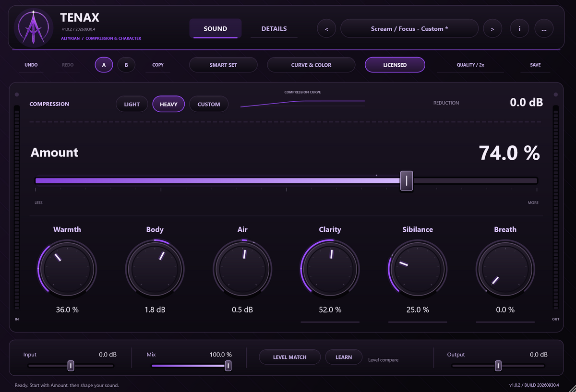Viewport: 576px width, 392px height.
Task: Click the Input gain slider handle
Action: [x=71, y=366]
